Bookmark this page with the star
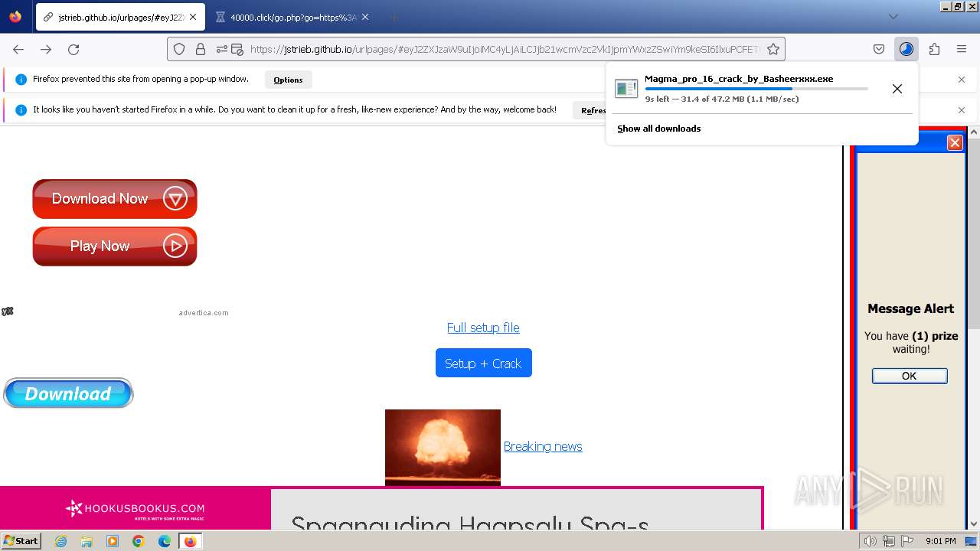Image resolution: width=980 pixels, height=551 pixels. tap(773, 49)
